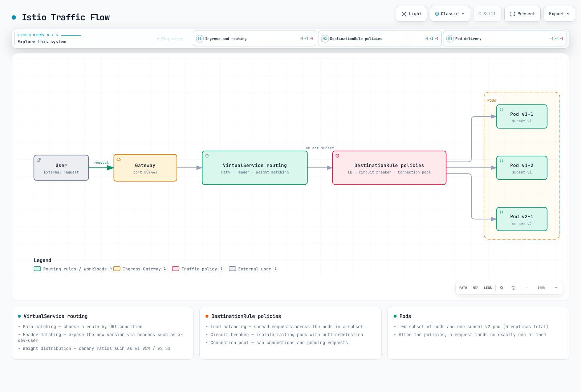Toggle Traffic policy legend entry
Image resolution: width=581 pixels, height=392 pixels.
(198, 269)
